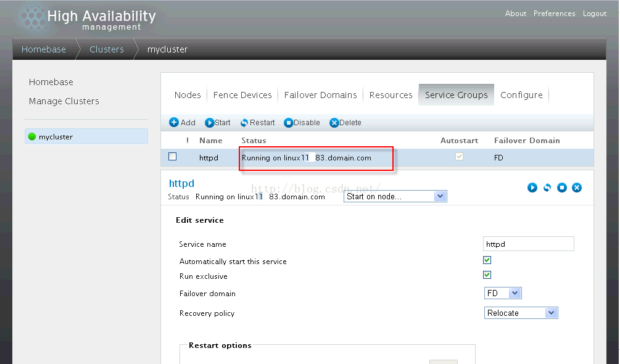The image size is (620, 364).
Task: Open Preferences from the top bar
Action: [555, 14]
